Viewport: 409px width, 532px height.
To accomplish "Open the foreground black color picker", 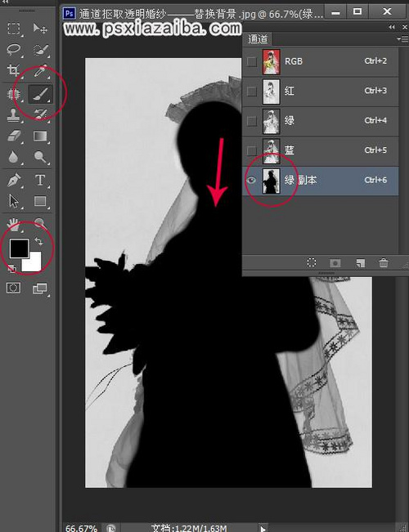I will (19, 248).
